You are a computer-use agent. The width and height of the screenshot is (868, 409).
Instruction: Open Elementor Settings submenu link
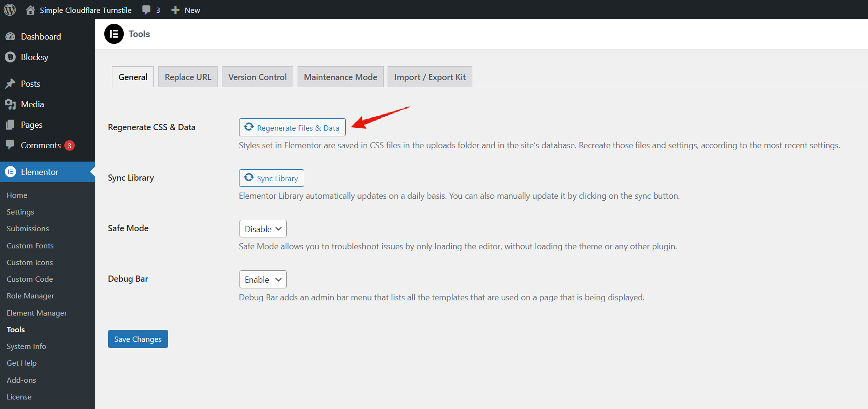coord(20,212)
